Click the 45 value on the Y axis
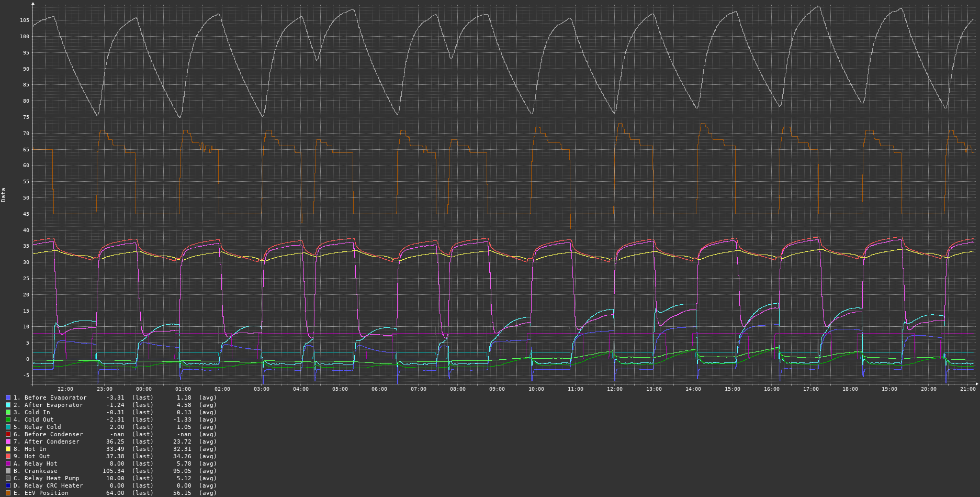 coord(26,214)
